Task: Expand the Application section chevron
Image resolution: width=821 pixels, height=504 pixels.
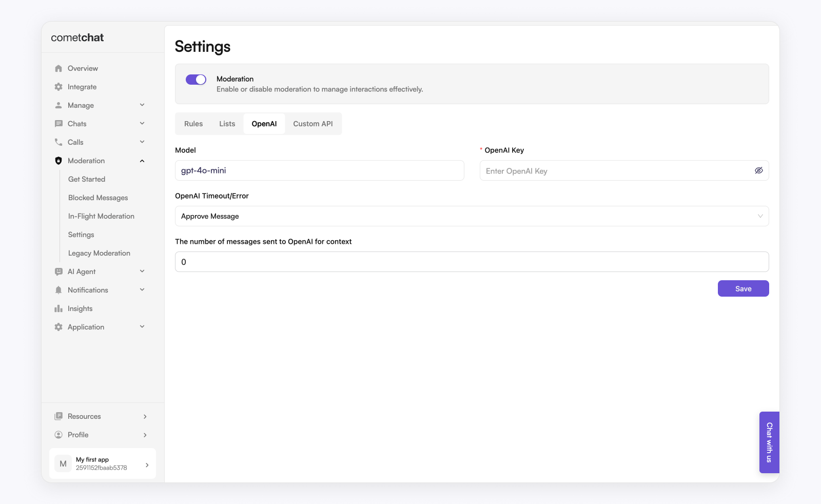Action: point(142,327)
